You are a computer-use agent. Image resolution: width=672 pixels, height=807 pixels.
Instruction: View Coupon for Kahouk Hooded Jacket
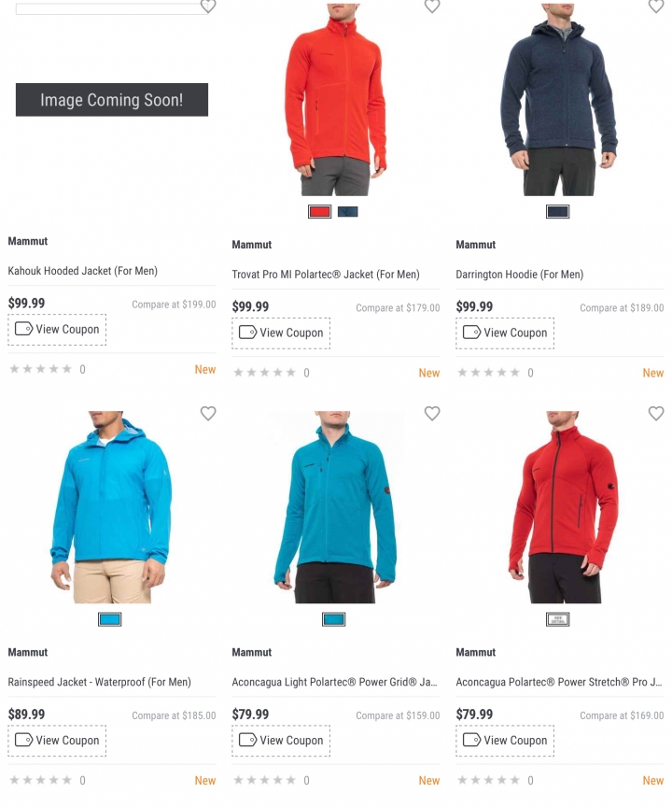click(57, 330)
